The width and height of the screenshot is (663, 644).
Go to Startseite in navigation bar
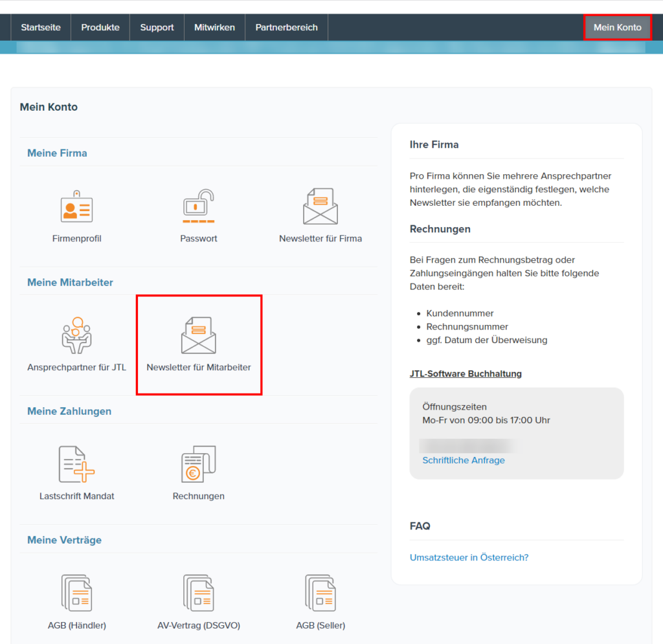click(41, 27)
